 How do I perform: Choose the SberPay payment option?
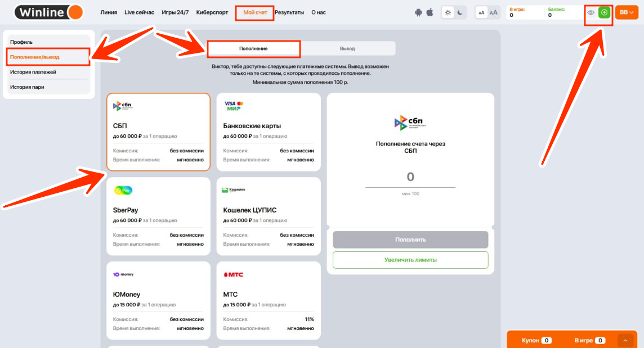158,216
